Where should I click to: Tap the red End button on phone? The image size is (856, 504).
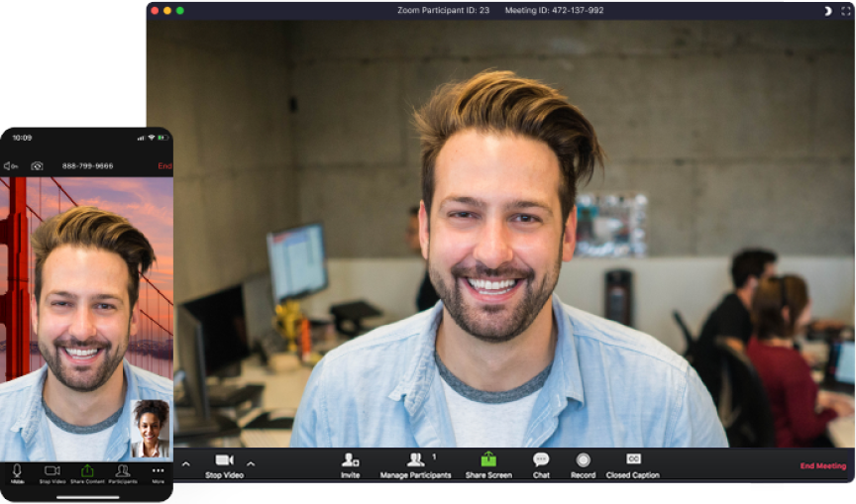[x=164, y=165]
